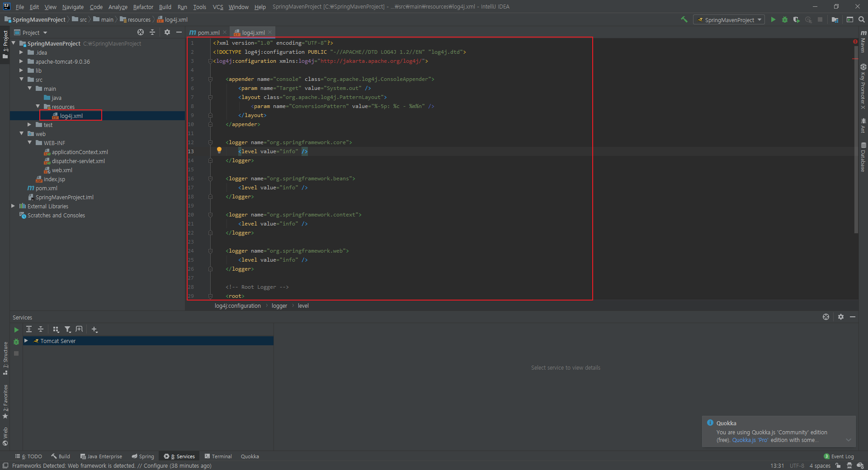Click the cloud settings icon in status bar
Image resolution: width=868 pixels, height=470 pixels.
click(x=860, y=465)
